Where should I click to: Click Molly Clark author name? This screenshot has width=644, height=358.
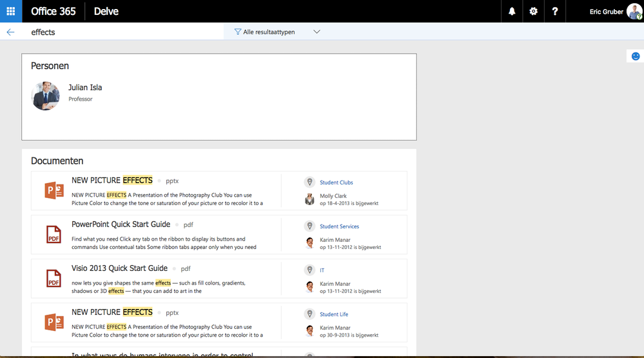[333, 196]
